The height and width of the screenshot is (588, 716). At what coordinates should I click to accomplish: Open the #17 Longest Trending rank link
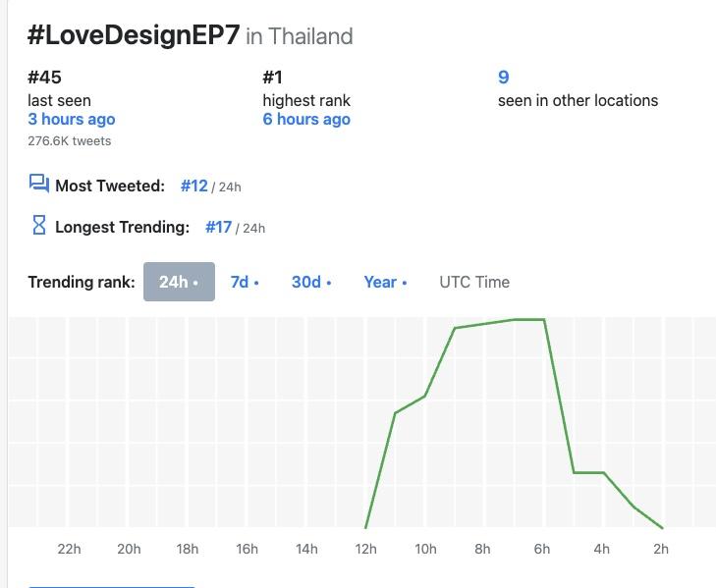point(218,227)
